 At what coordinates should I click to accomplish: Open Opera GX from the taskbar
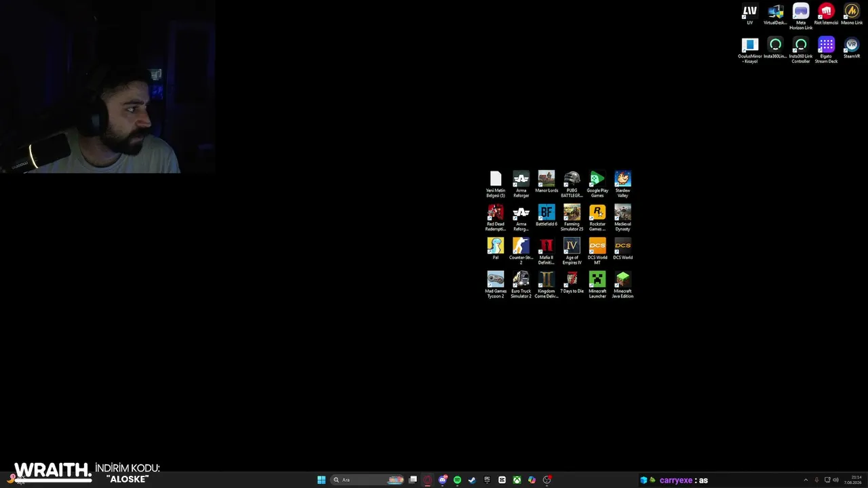[428, 480]
